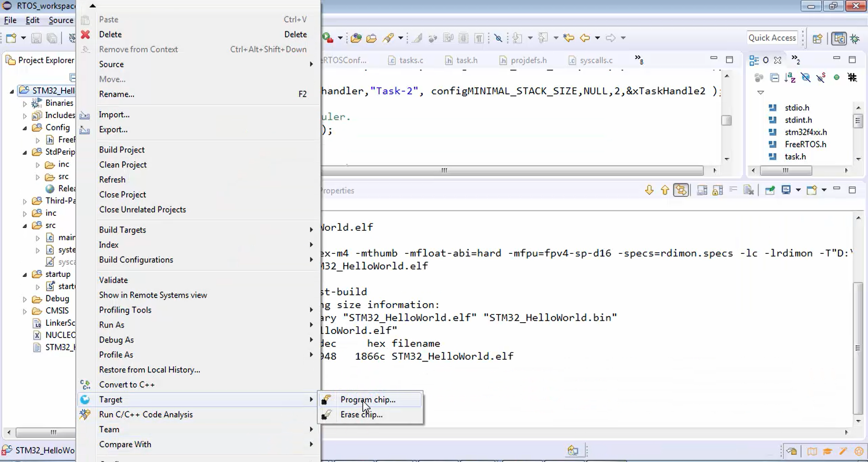Toggle Show Whitespace Characters pilcrow icon
868x462 pixels.
coord(479,38)
